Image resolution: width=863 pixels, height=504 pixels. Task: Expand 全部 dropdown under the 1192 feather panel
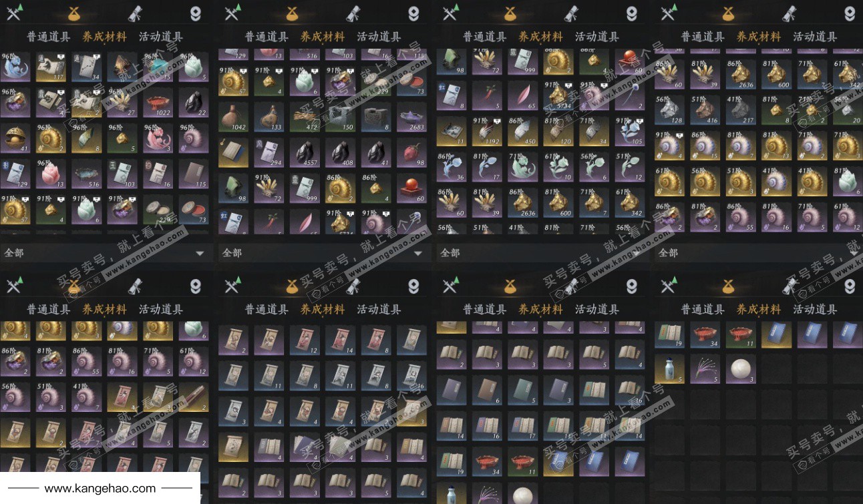(x=543, y=253)
